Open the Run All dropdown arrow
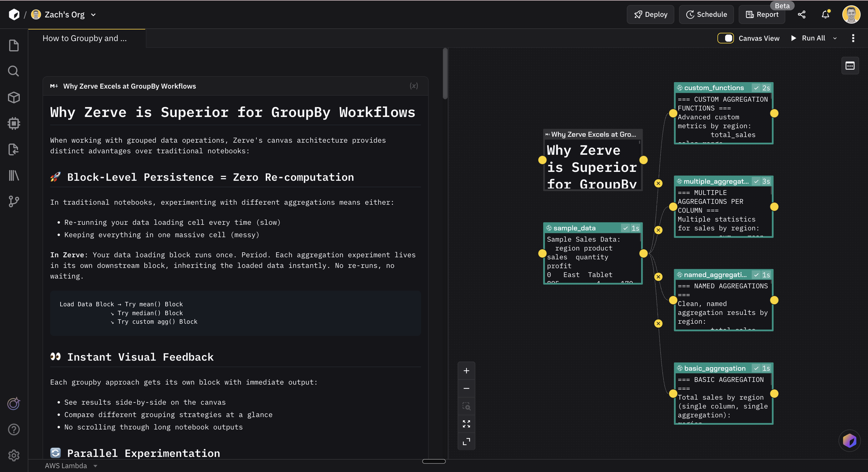 [x=835, y=38]
